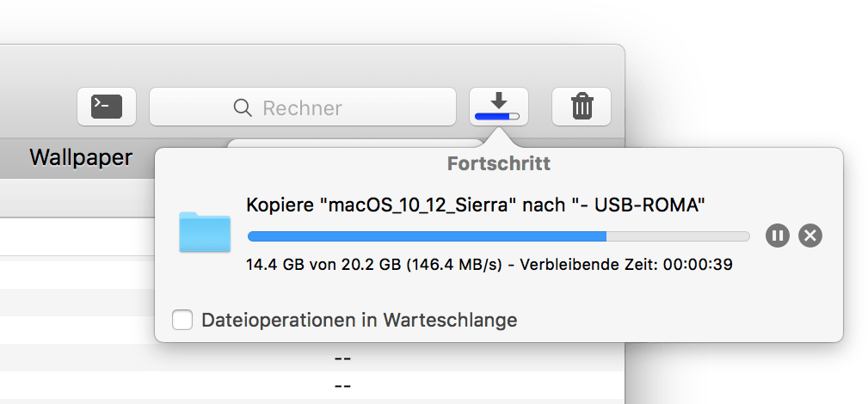Open the terminal toolbar button
The height and width of the screenshot is (404, 868).
pos(107,107)
